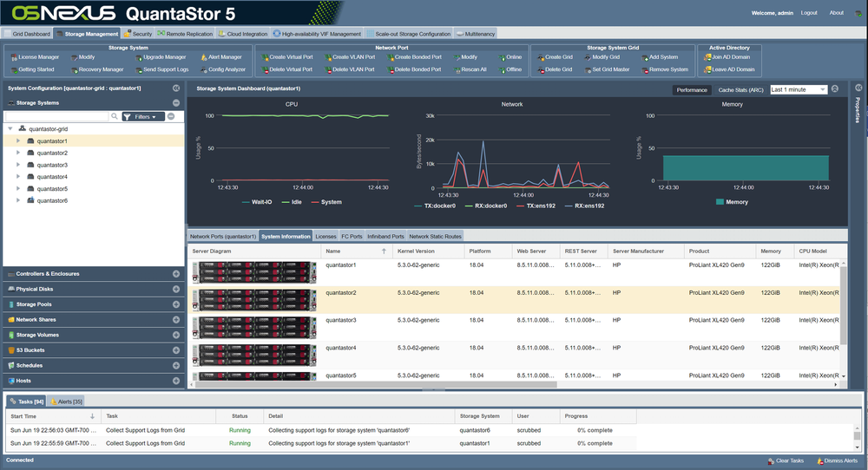Click Create Grid
Image resolution: width=868 pixels, height=470 pixels.
(x=555, y=57)
